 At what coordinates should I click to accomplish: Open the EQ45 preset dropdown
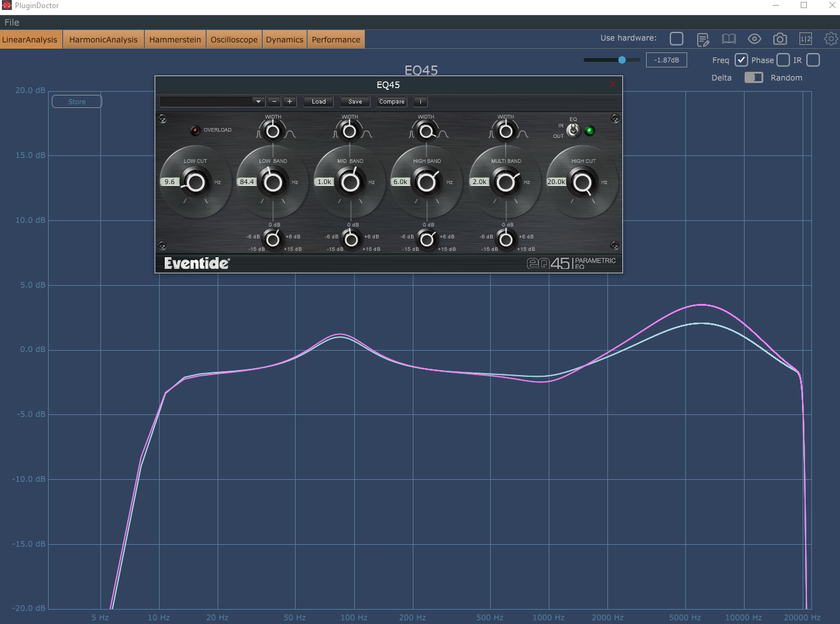(x=213, y=102)
